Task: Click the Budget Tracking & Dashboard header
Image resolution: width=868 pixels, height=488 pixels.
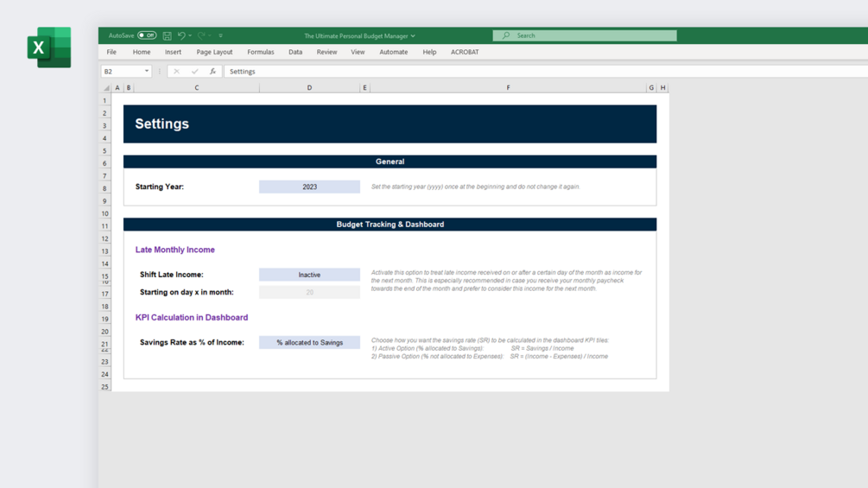Action: [390, 224]
